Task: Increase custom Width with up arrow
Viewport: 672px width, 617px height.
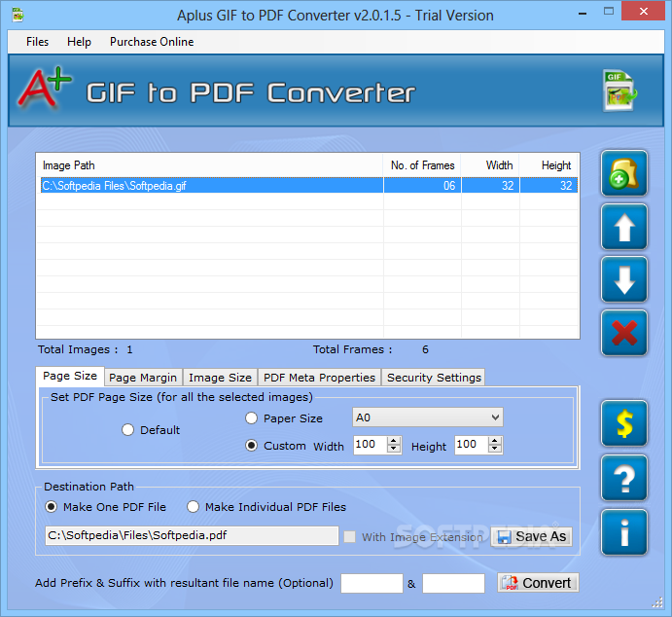Action: pyautogui.click(x=394, y=441)
